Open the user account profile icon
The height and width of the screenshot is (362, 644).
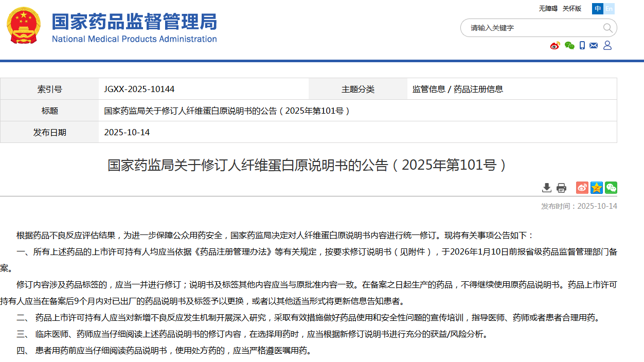607,46
